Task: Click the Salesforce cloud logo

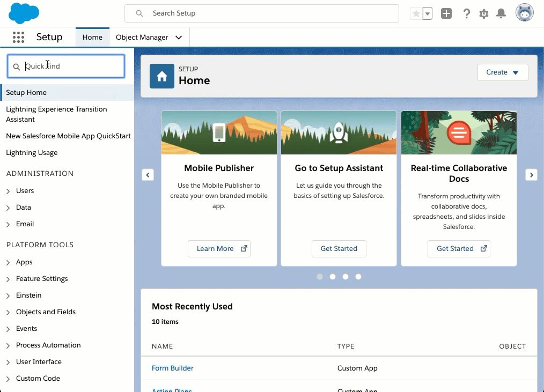Action: coord(24,13)
